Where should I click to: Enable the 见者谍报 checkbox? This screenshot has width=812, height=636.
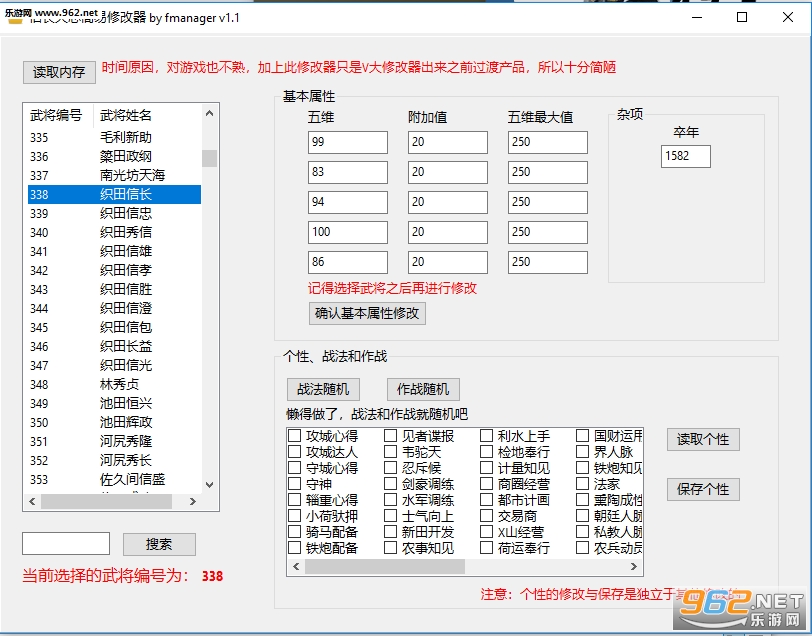tap(390, 436)
